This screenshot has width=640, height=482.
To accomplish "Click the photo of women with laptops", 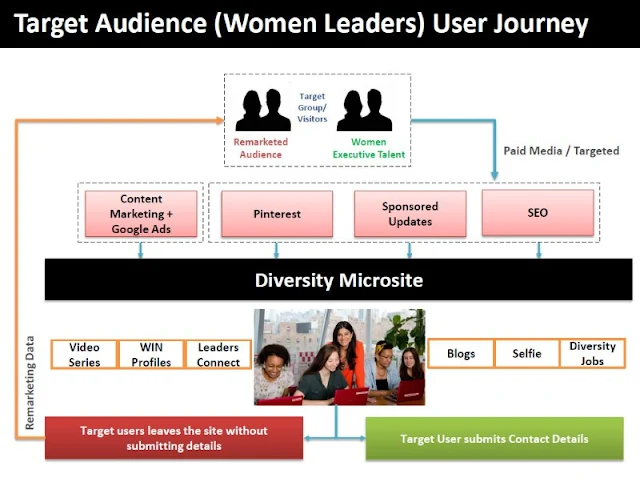I will tap(340, 357).
